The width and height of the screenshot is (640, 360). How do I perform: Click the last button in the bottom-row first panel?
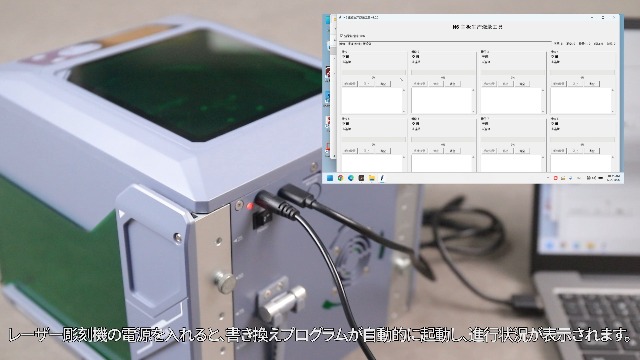[383, 151]
